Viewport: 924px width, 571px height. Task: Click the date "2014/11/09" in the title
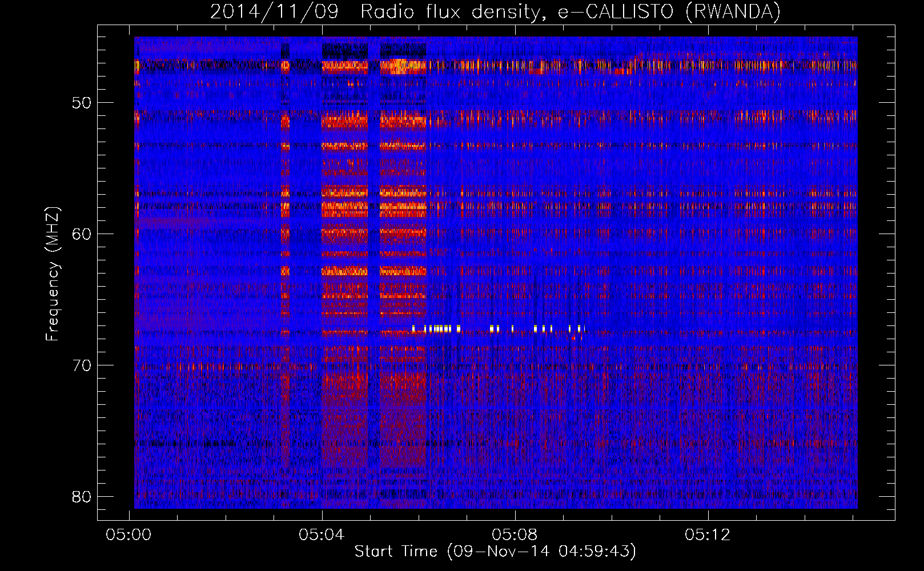click(275, 11)
